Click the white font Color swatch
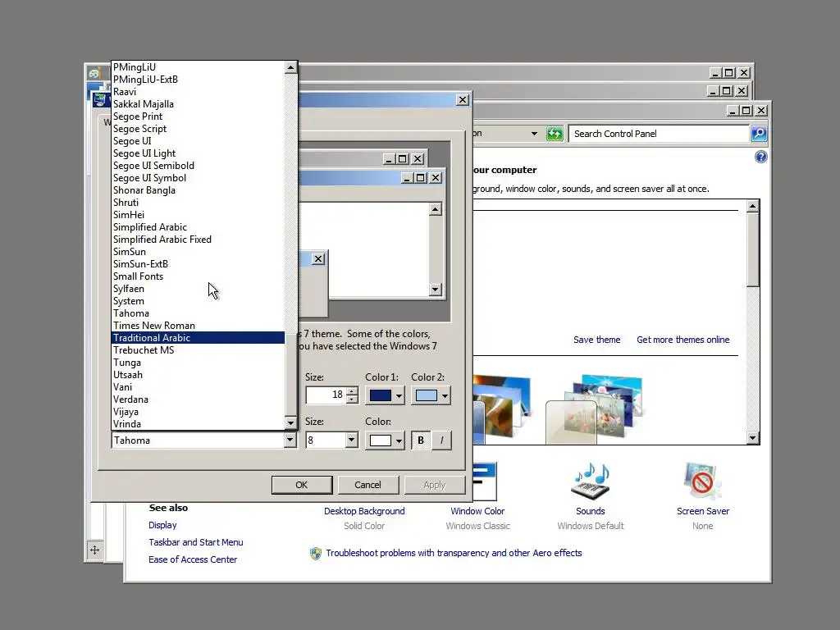The height and width of the screenshot is (630, 840). click(x=381, y=441)
